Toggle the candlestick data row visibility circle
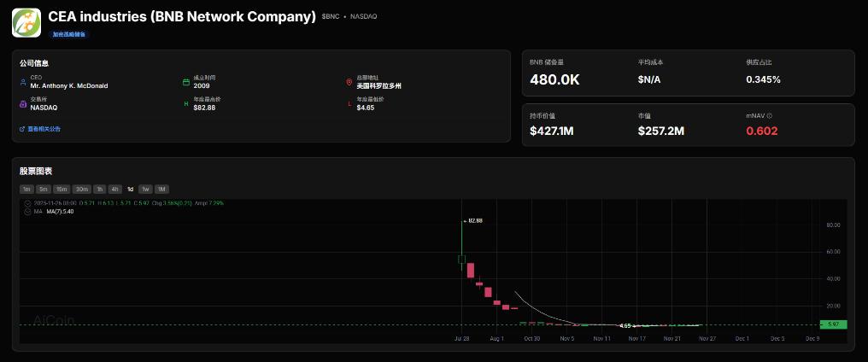The image size is (868, 362). [x=27, y=203]
